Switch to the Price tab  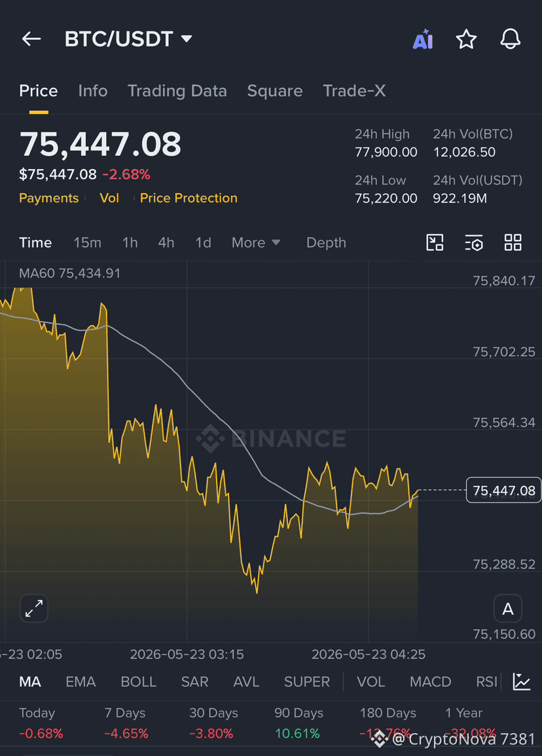39,90
